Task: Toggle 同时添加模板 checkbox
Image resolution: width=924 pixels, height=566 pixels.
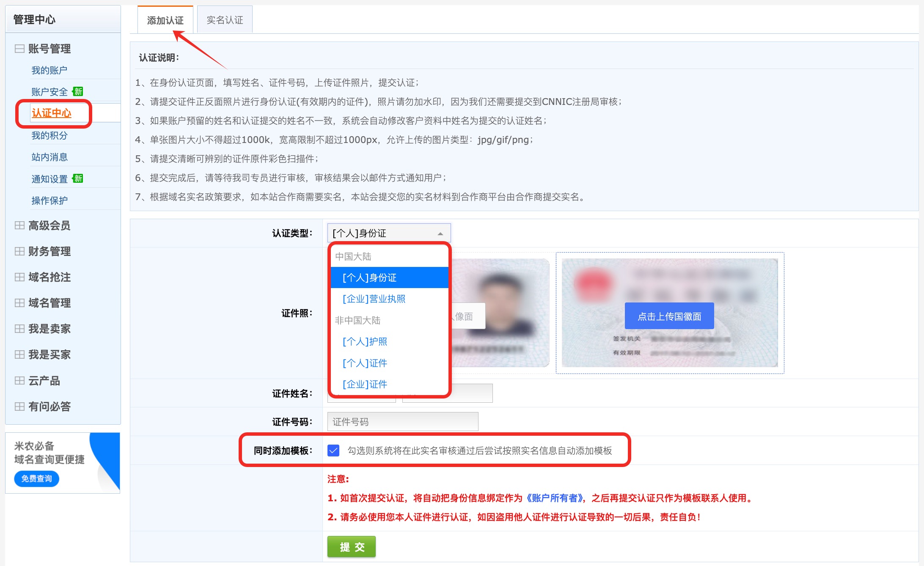Action: point(333,451)
